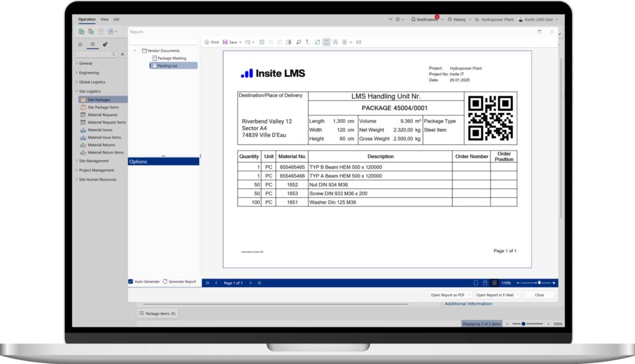This screenshot has height=364, width=635.
Task: Click the favorites star icon in sidebar
Action: 80,45
